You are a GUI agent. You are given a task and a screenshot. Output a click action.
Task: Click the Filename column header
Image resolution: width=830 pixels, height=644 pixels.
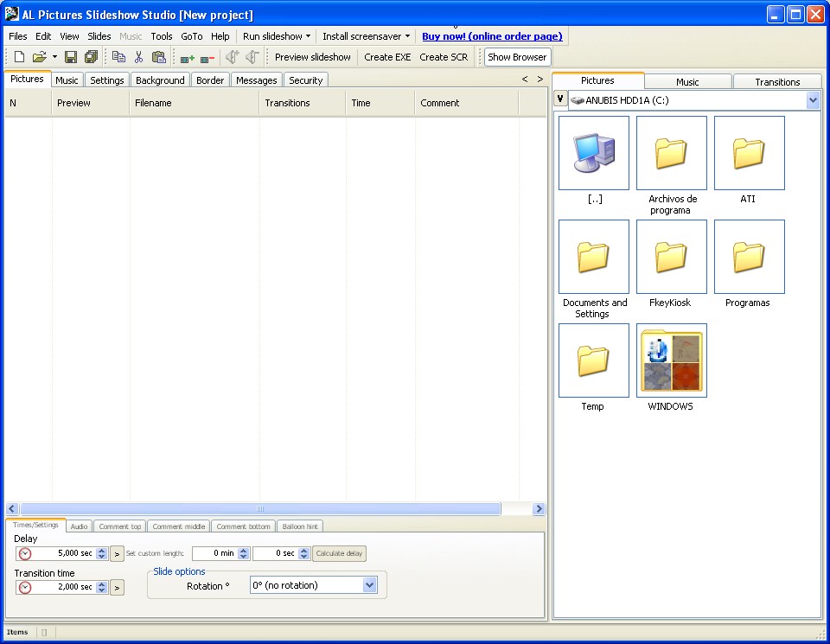(195, 103)
